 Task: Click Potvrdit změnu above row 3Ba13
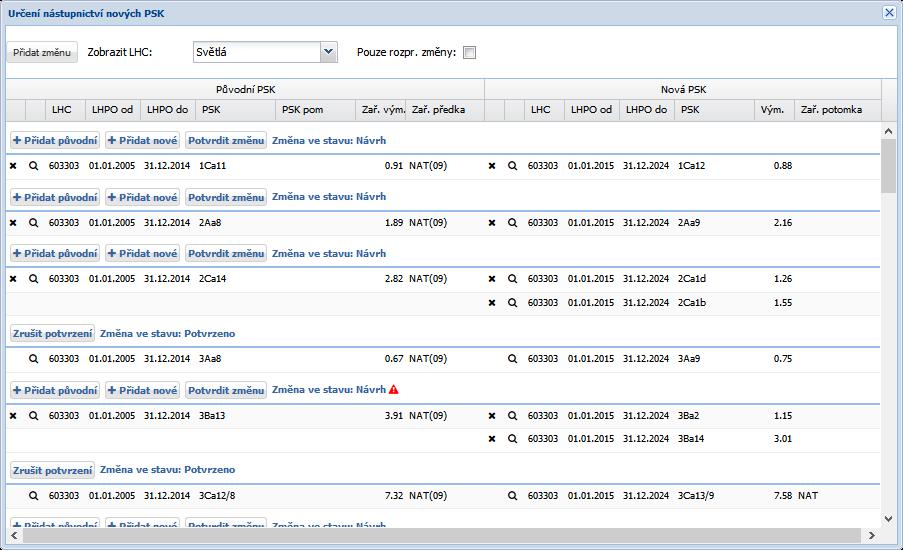[226, 390]
